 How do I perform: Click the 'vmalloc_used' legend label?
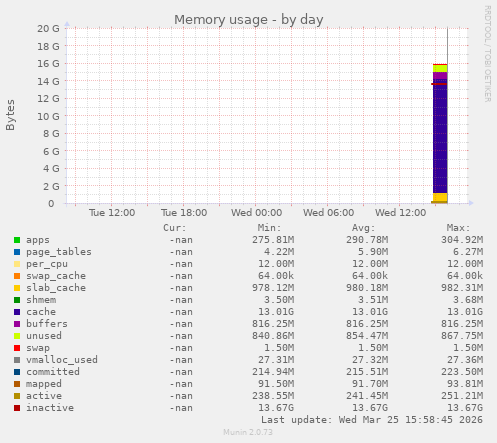point(62,360)
